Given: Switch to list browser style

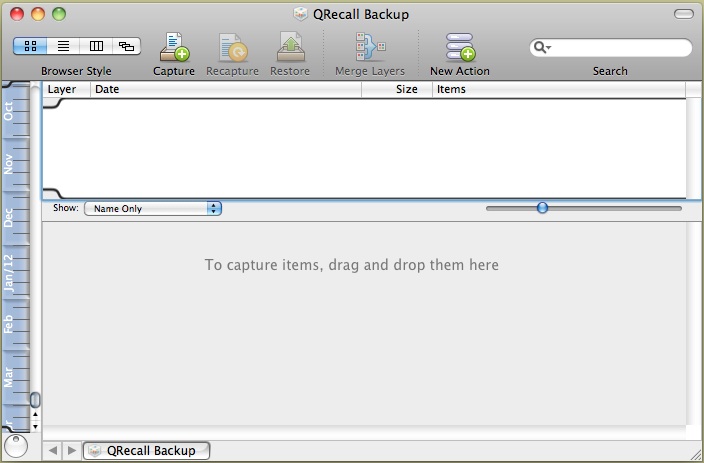Looking at the screenshot, I should pyautogui.click(x=62, y=46).
